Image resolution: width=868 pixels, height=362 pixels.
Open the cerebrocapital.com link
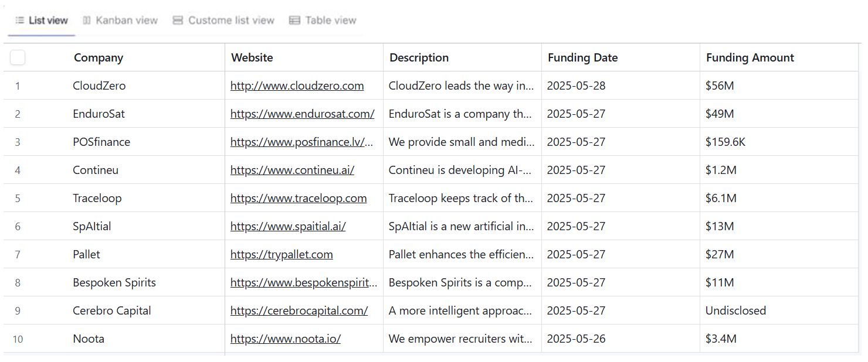pyautogui.click(x=299, y=310)
